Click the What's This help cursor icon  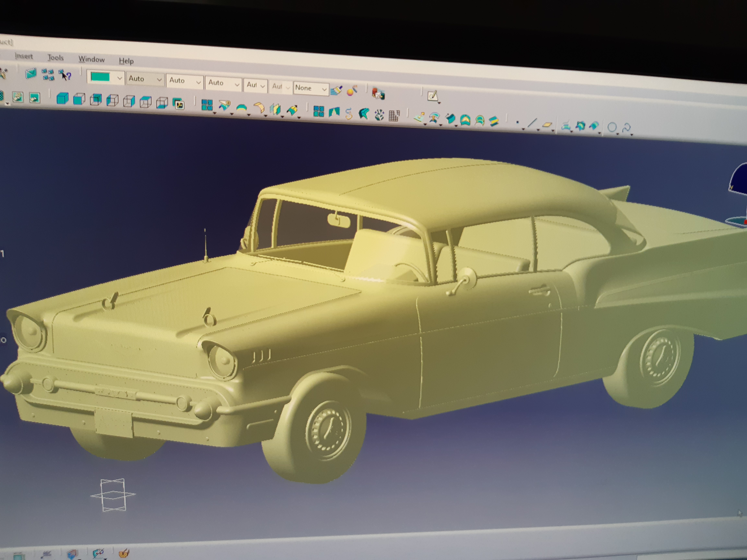tap(65, 75)
